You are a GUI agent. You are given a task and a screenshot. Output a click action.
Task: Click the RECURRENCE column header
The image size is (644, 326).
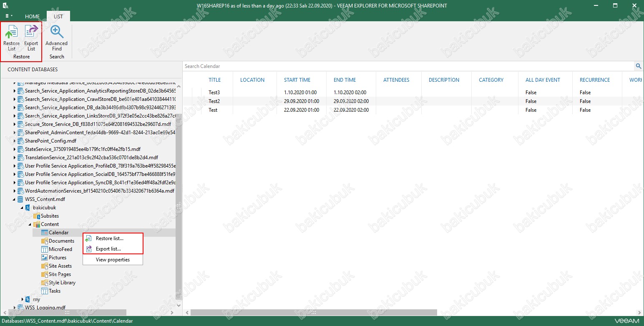coord(595,80)
